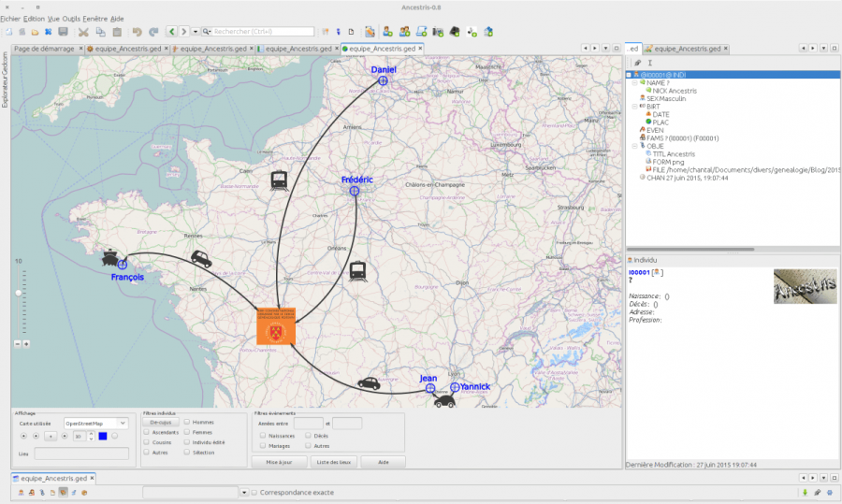This screenshot has height=504, width=842.
Task: Click the pin icon in Gedcom editor panel
Action: click(637, 63)
